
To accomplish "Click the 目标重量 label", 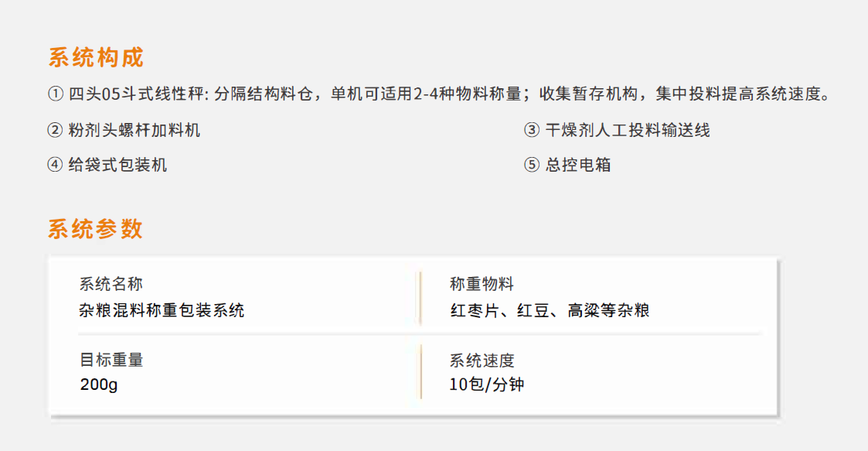I will pos(112,360).
